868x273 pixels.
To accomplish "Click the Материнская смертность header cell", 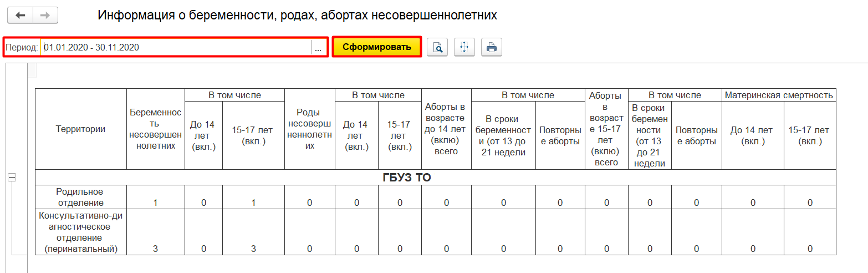I will pos(779,95).
